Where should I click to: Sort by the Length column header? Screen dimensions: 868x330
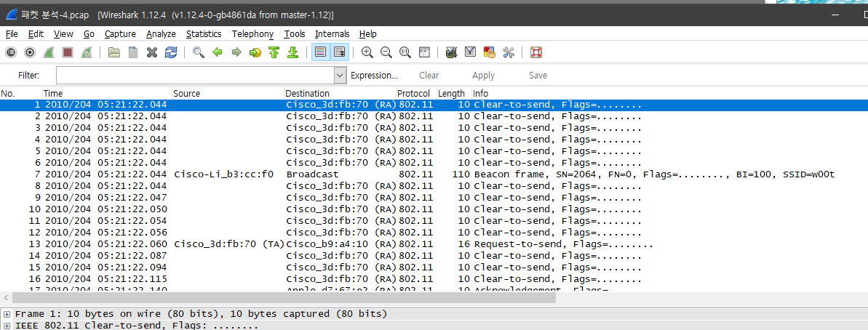pos(455,94)
